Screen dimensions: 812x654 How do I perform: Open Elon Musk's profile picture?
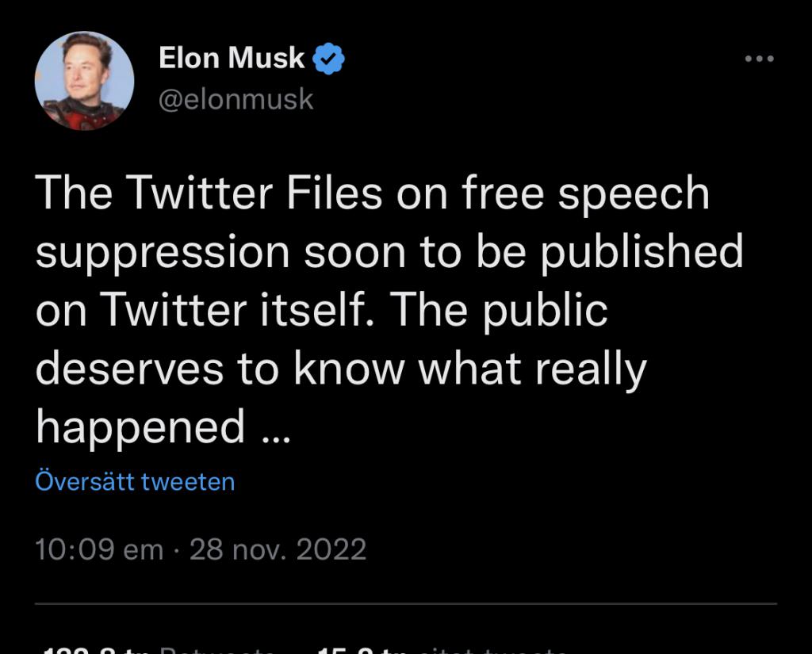coord(84,80)
